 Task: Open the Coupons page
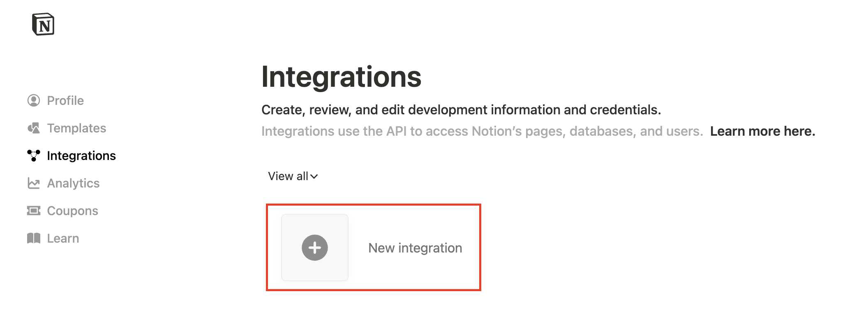click(x=72, y=211)
